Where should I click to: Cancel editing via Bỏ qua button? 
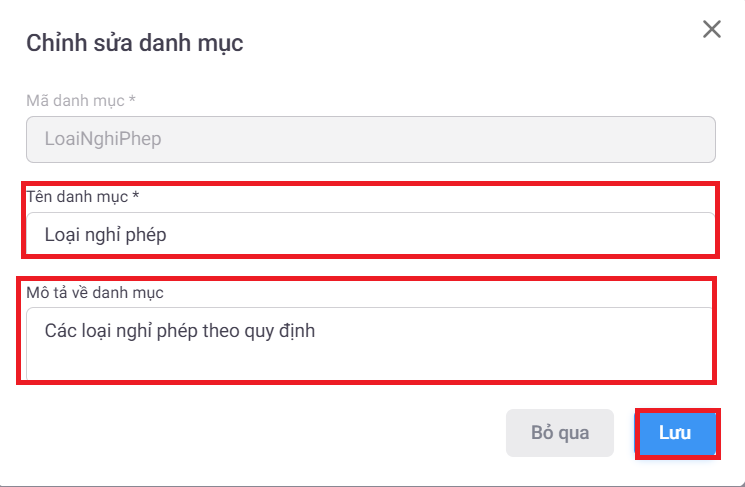tap(560, 433)
